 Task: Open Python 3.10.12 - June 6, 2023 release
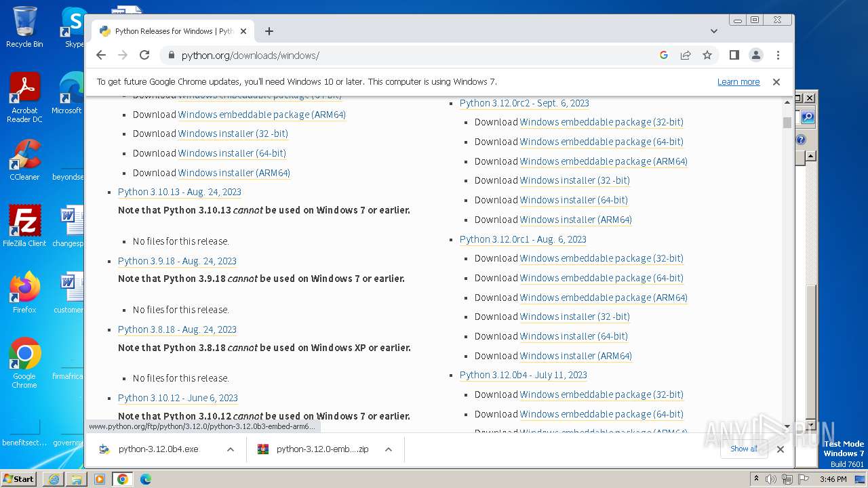(178, 398)
